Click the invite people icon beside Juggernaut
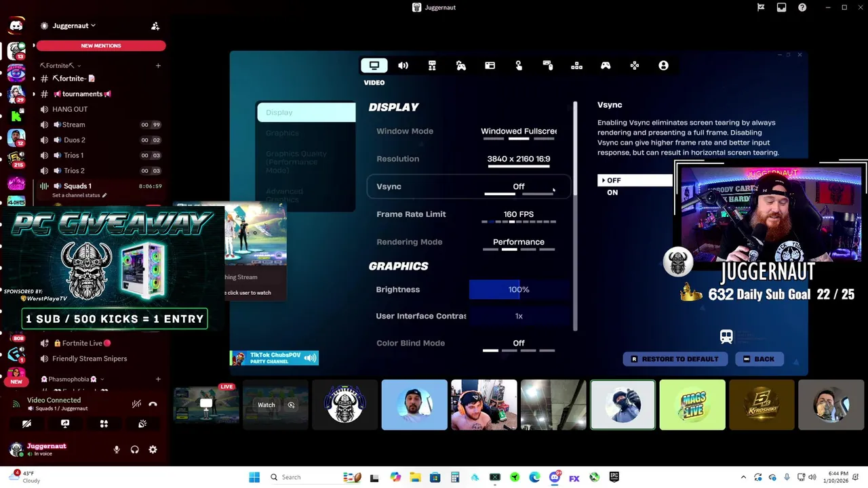The height and width of the screenshot is (488, 868). (155, 26)
